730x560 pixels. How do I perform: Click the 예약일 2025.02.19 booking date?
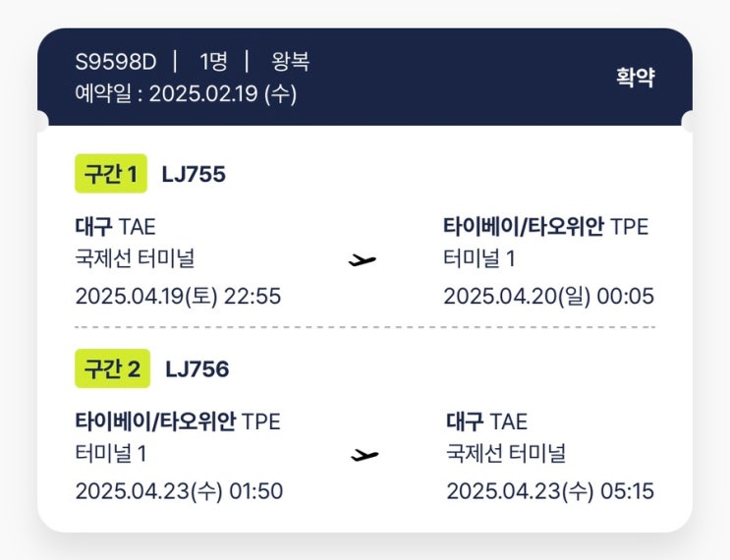point(186,94)
